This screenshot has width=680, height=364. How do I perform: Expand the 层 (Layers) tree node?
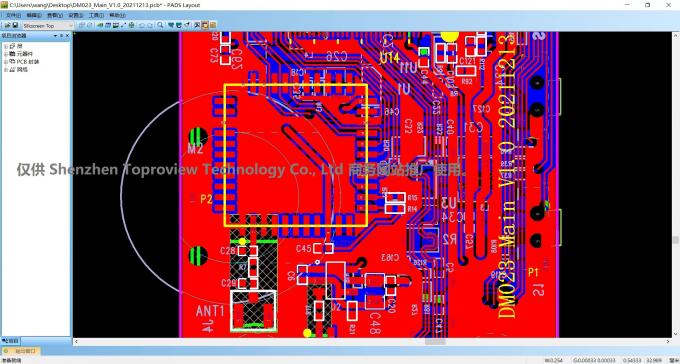point(6,46)
